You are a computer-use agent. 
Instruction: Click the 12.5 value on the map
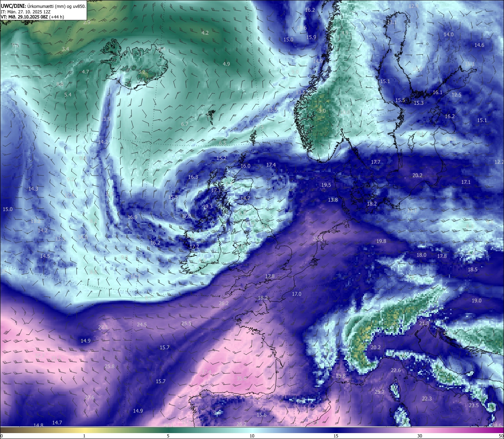(456, 95)
